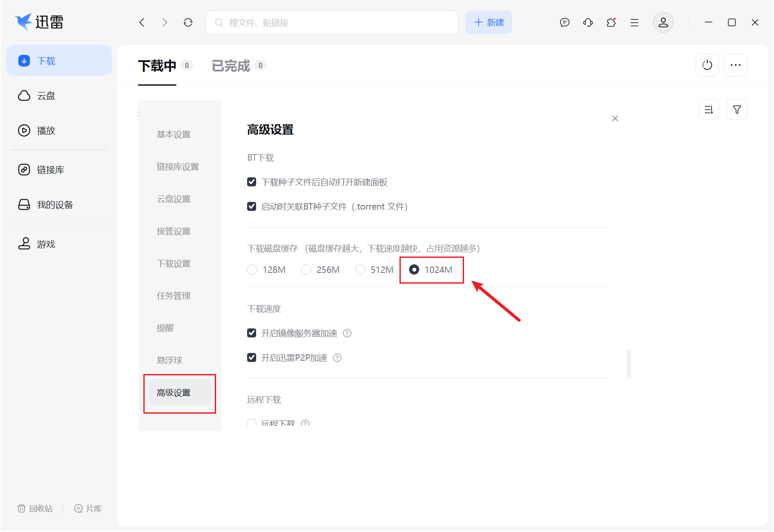Select 512M disk cache option

click(360, 269)
